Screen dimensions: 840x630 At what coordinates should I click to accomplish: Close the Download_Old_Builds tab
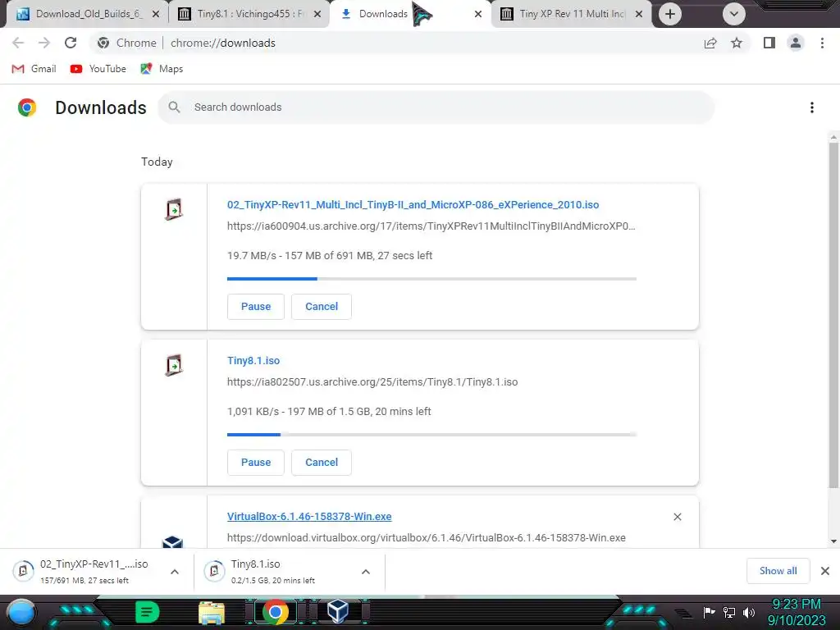coord(156,14)
